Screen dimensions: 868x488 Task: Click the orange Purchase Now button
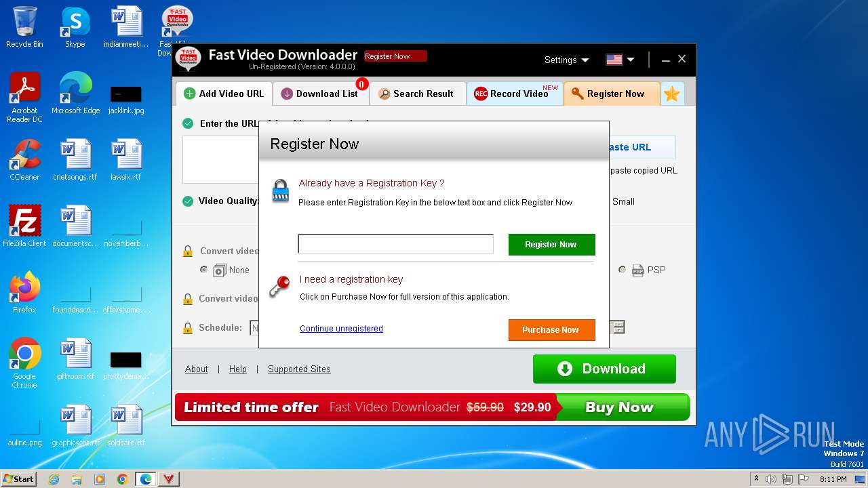point(551,330)
